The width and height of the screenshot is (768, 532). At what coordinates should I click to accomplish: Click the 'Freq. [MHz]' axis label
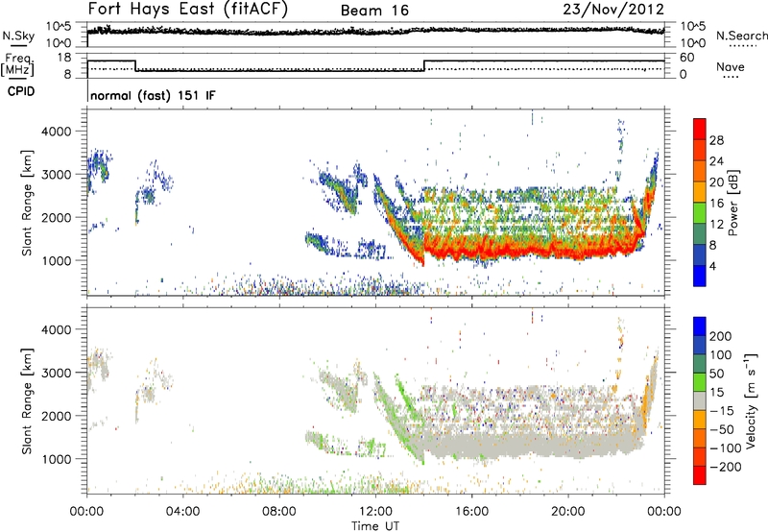17,64
